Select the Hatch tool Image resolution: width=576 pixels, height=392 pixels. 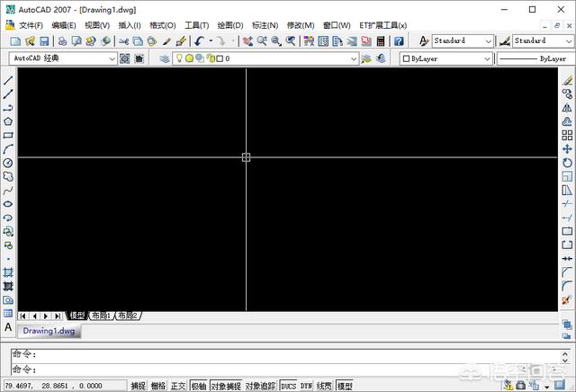tap(8, 272)
